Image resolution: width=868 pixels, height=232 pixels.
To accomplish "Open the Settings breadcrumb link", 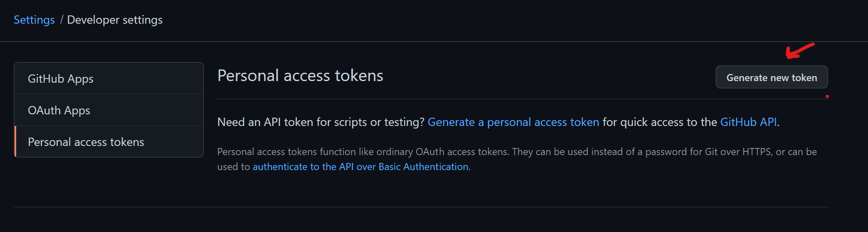I will [34, 20].
